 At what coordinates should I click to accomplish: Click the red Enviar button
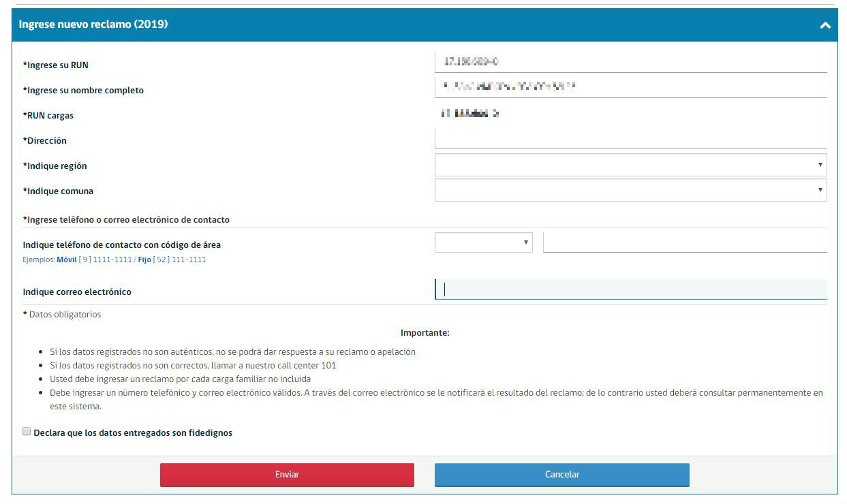pos(287,475)
